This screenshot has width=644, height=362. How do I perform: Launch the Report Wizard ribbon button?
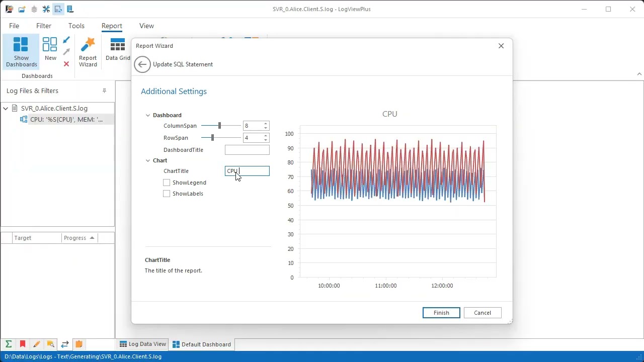(x=88, y=52)
